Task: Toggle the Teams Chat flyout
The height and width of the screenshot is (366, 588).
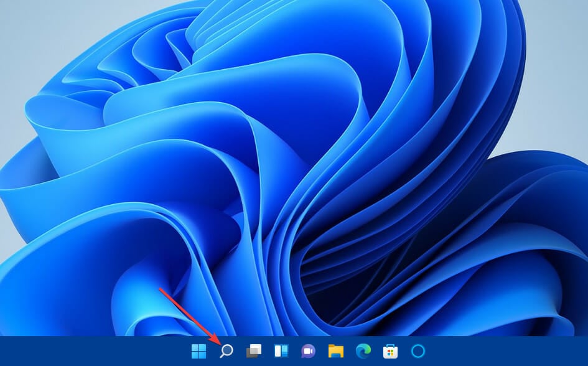Action: [x=307, y=352]
